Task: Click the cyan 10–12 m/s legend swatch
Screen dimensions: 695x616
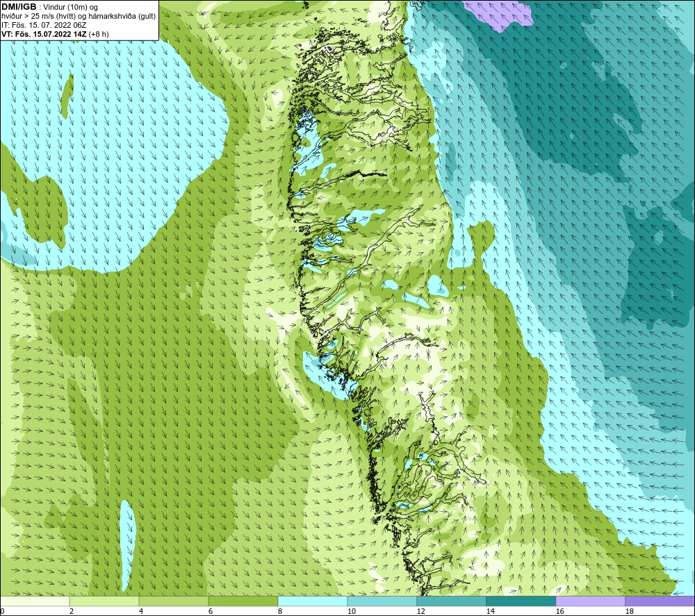Action: pos(382,601)
